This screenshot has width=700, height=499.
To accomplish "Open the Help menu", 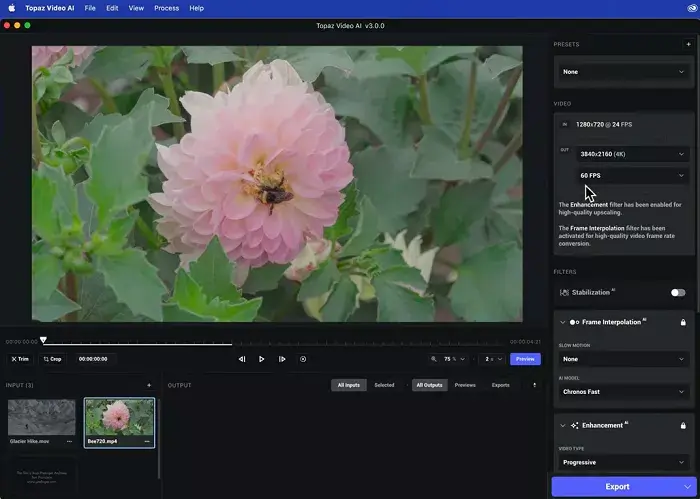I will pos(196,8).
